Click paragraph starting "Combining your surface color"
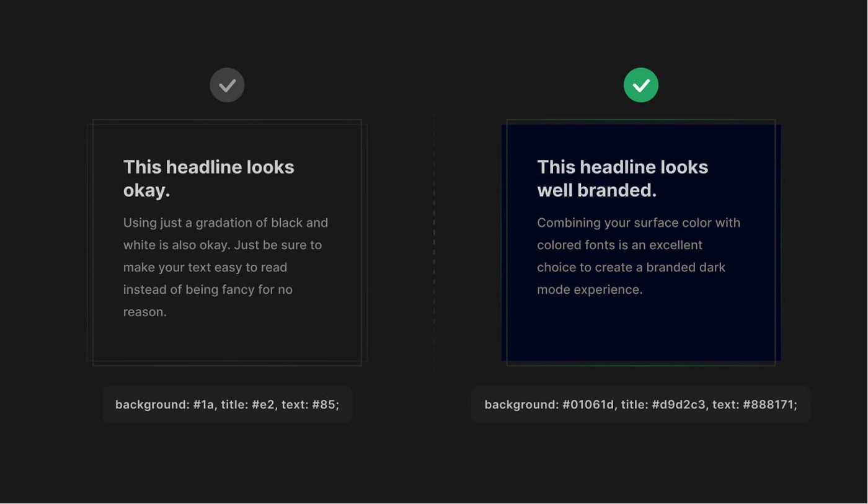This screenshot has height=504, width=868. 639,256
